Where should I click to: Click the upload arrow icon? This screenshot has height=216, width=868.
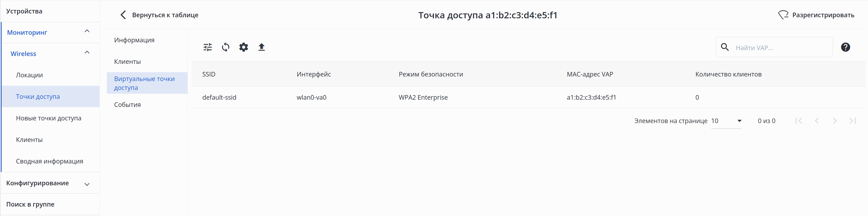261,47
